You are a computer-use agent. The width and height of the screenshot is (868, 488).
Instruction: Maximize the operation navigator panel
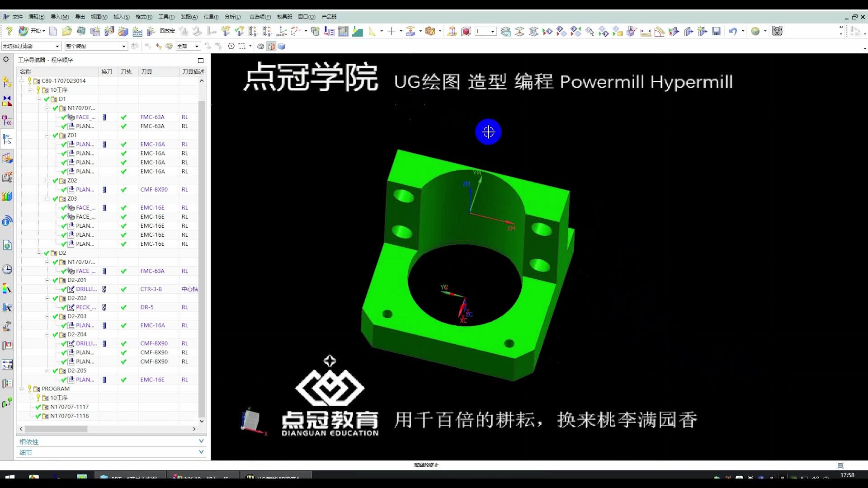[201, 60]
